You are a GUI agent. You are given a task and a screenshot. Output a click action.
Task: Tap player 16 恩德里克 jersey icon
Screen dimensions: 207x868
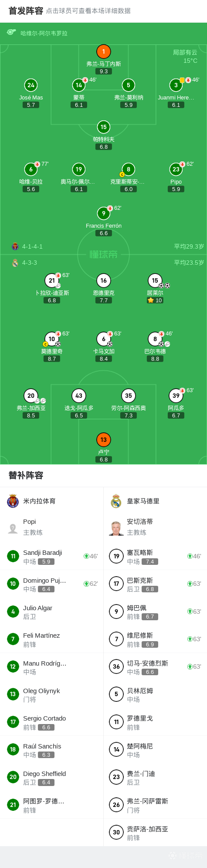103,280
